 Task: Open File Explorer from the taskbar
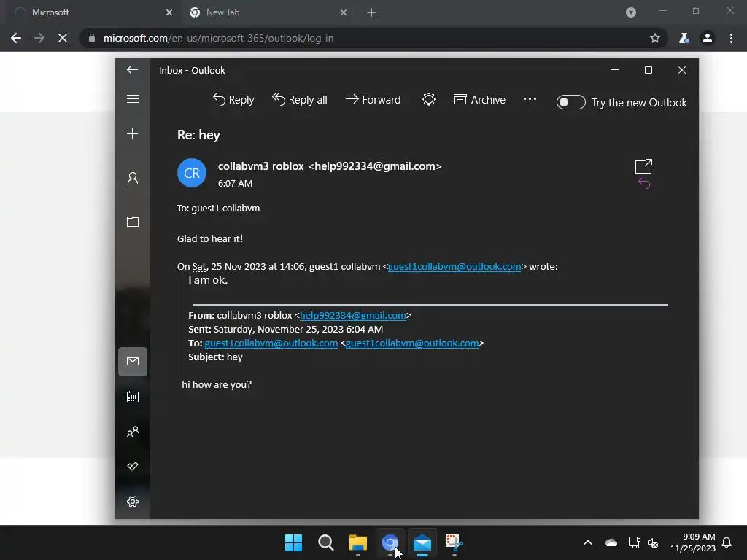pyautogui.click(x=357, y=542)
